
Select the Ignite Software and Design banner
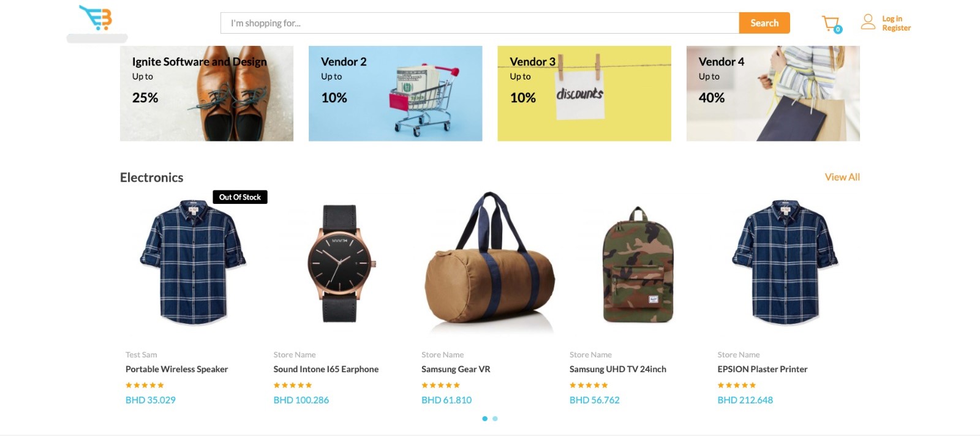click(206, 94)
